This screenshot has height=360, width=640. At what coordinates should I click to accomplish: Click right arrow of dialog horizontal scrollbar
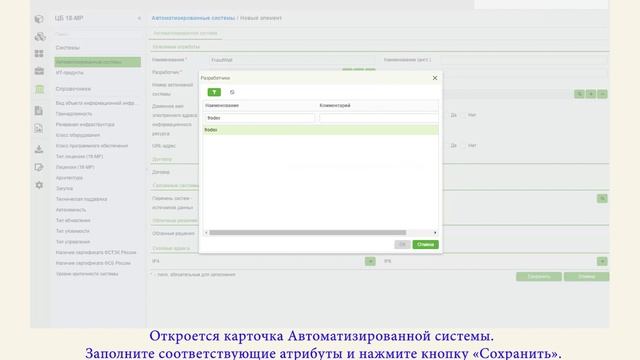[435, 233]
